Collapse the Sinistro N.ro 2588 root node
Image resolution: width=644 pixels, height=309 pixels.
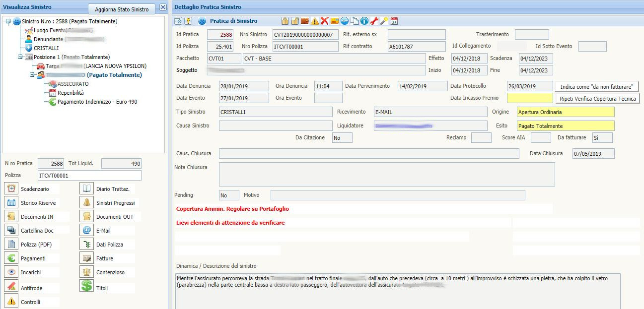coord(8,21)
